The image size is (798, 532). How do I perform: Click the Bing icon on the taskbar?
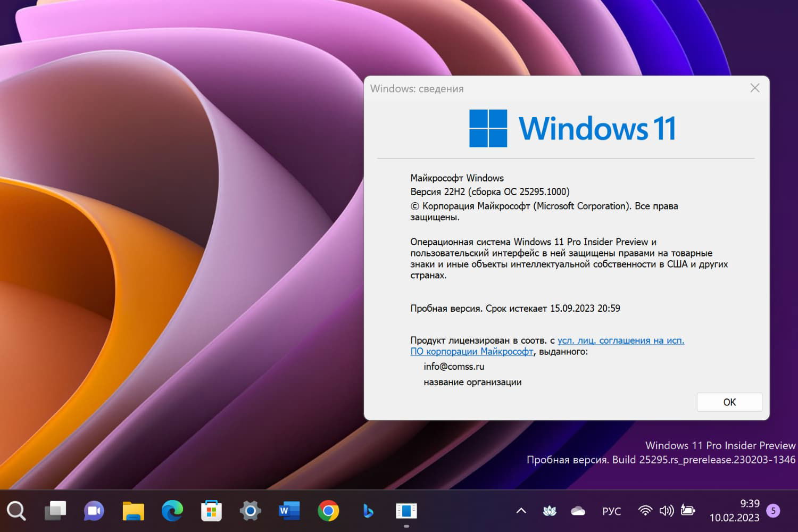[367, 511]
